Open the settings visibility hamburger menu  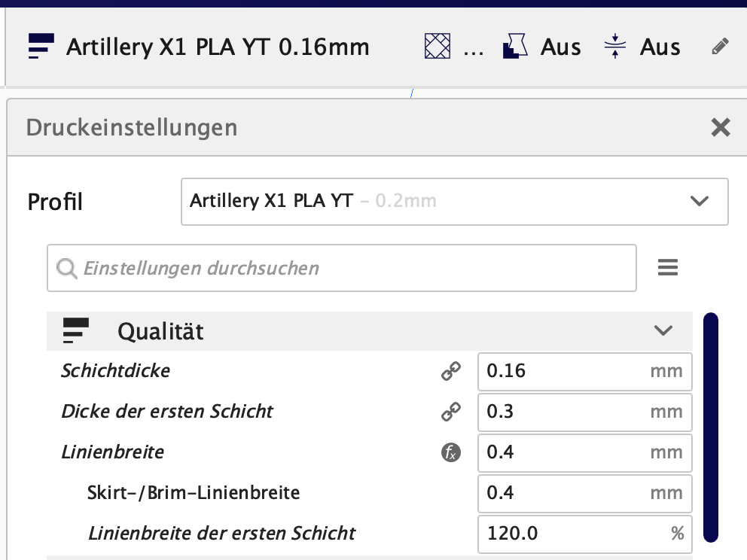point(668,267)
